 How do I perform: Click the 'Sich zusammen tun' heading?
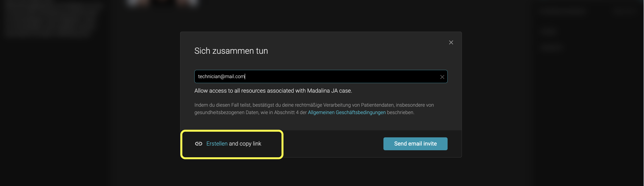[x=231, y=51]
